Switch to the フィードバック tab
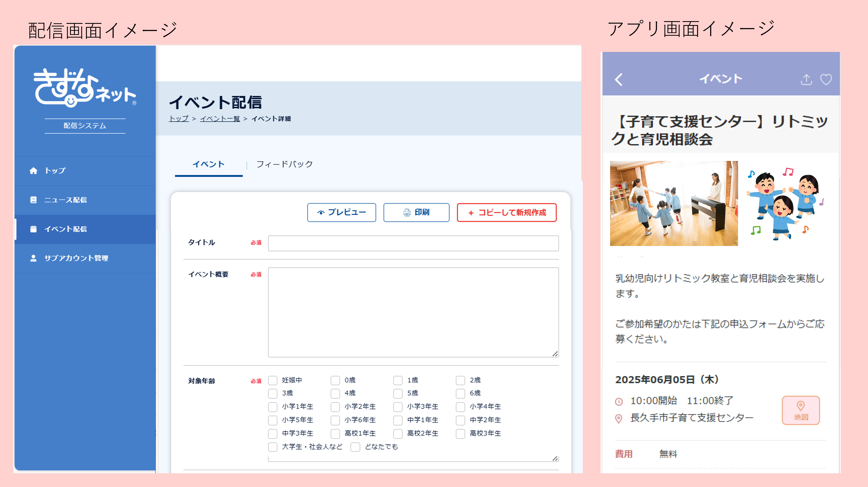The width and height of the screenshot is (868, 487). click(x=284, y=164)
